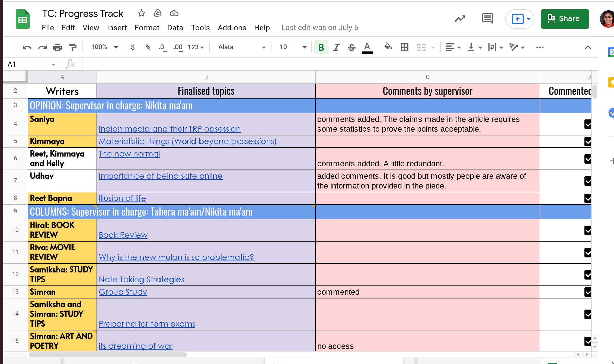The width and height of the screenshot is (614, 364).
Task: Open the Edit menu
Action: [x=68, y=28]
